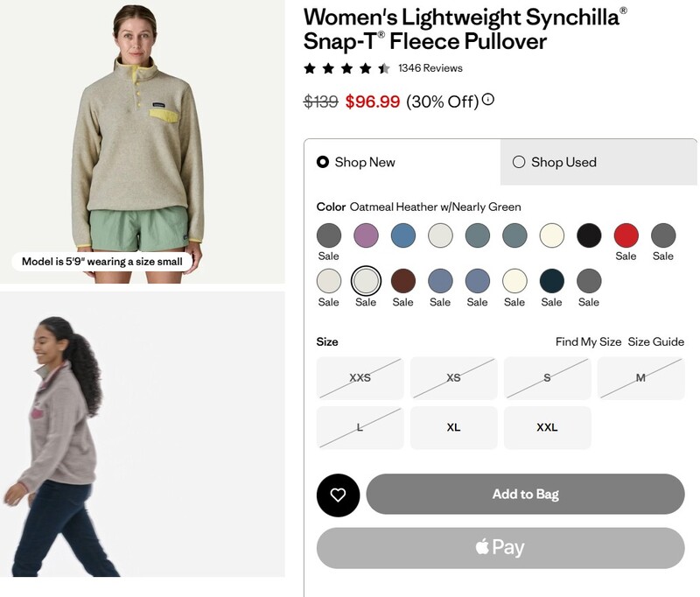Select the dark navy color swatch

coord(551,281)
